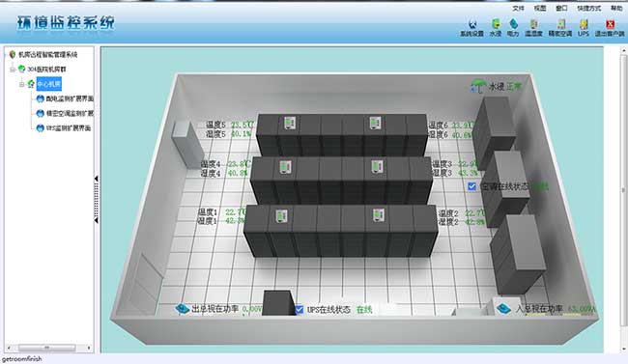Collapse the 304医院机房群 tree node
This screenshot has height=364, width=628.
[13, 70]
